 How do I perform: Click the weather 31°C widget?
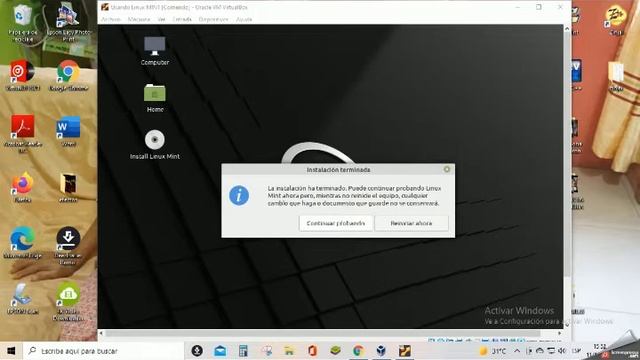[493, 351]
